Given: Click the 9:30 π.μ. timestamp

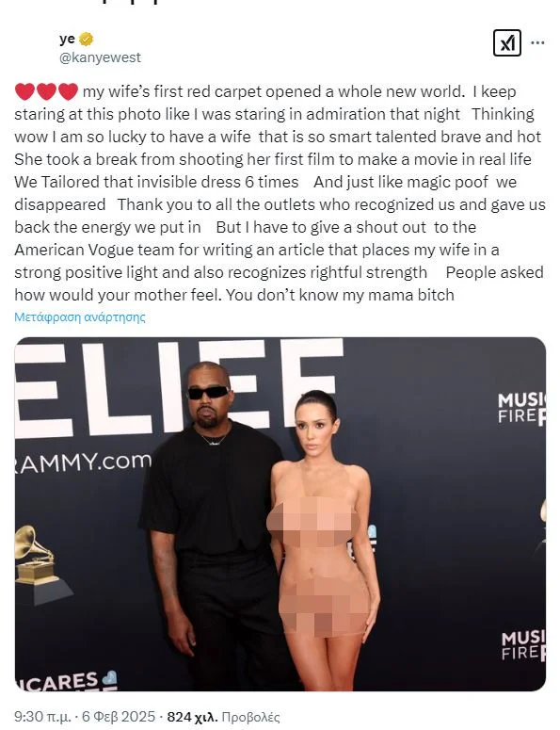Looking at the screenshot, I should click(42, 717).
